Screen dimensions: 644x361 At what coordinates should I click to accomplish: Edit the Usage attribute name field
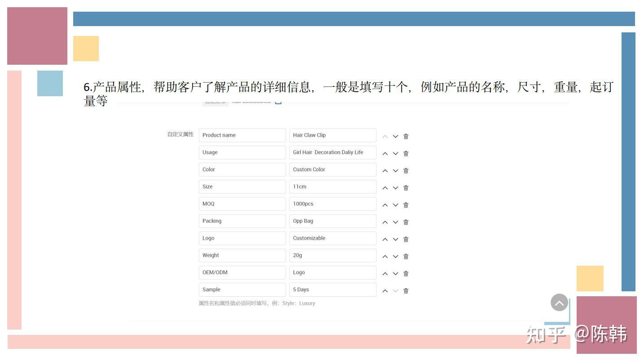pyautogui.click(x=243, y=152)
